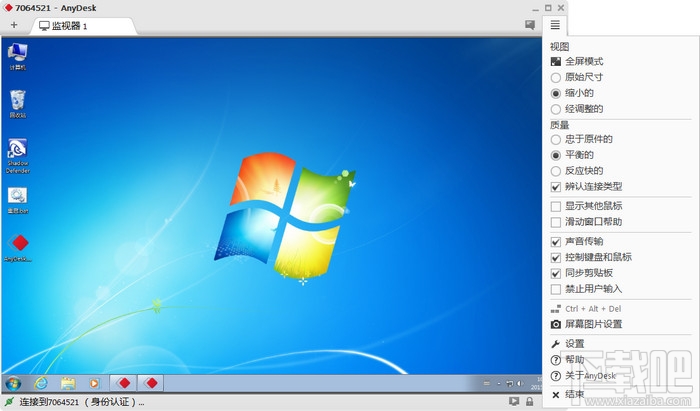Screen dimensions: 700x411
Task: Choose 平衡的 quality setting
Action: (572, 155)
